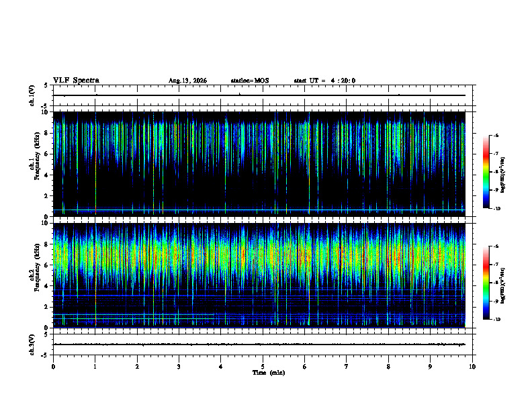Click the "Time (min)" axis label
532x411 pixels.
(x=269, y=373)
